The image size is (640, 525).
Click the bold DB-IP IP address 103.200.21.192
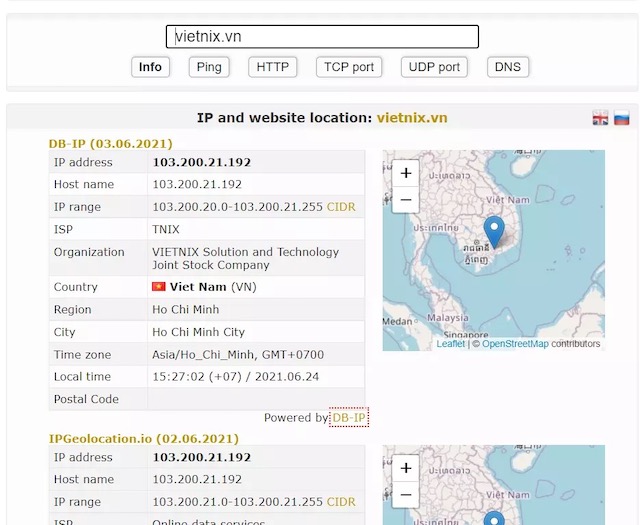click(x=202, y=162)
